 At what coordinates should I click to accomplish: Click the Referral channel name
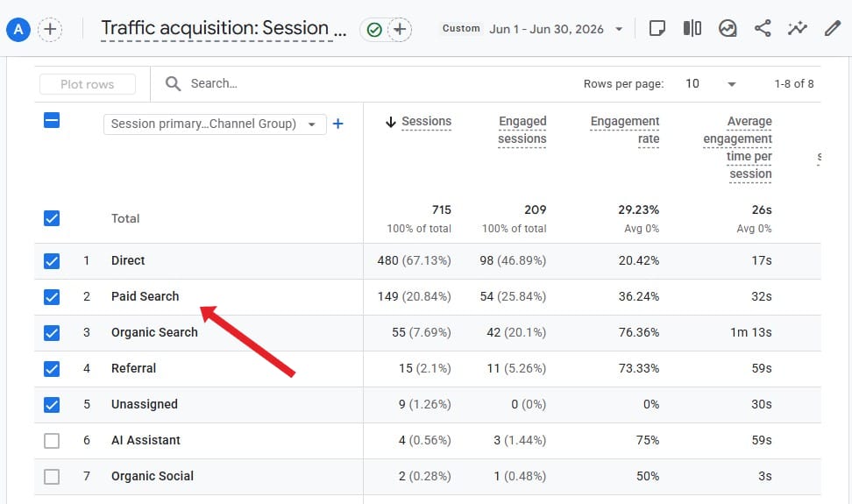(x=133, y=368)
